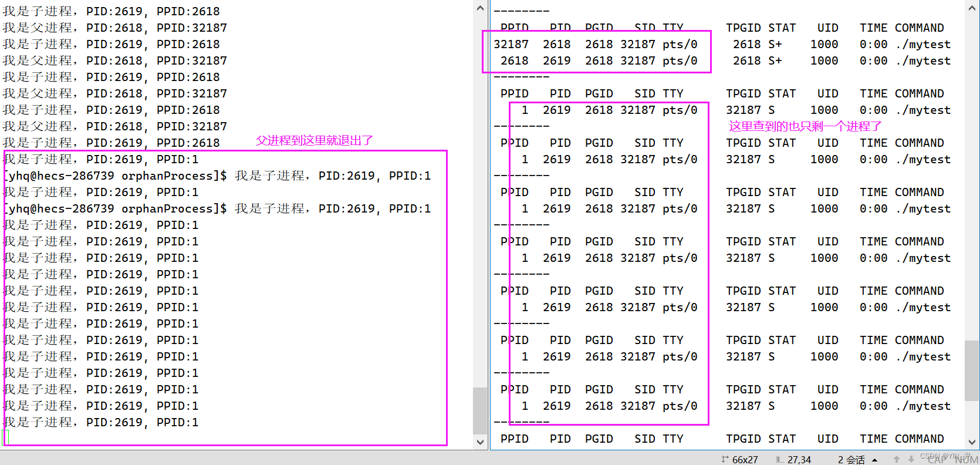Click the gray down arrow in status bar

(911, 459)
